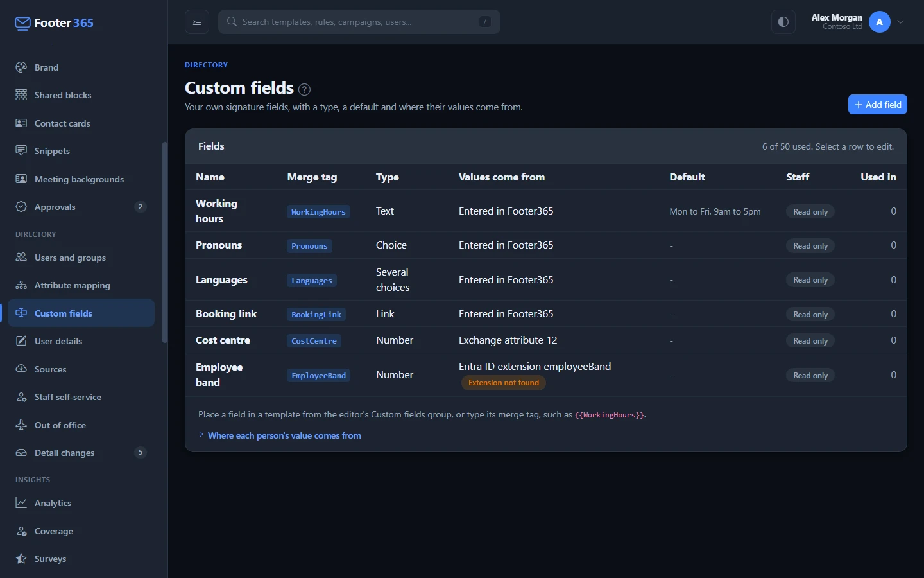Viewport: 924px width, 578px height.
Task: Click the Attribute mapping icon
Action: [x=21, y=285]
